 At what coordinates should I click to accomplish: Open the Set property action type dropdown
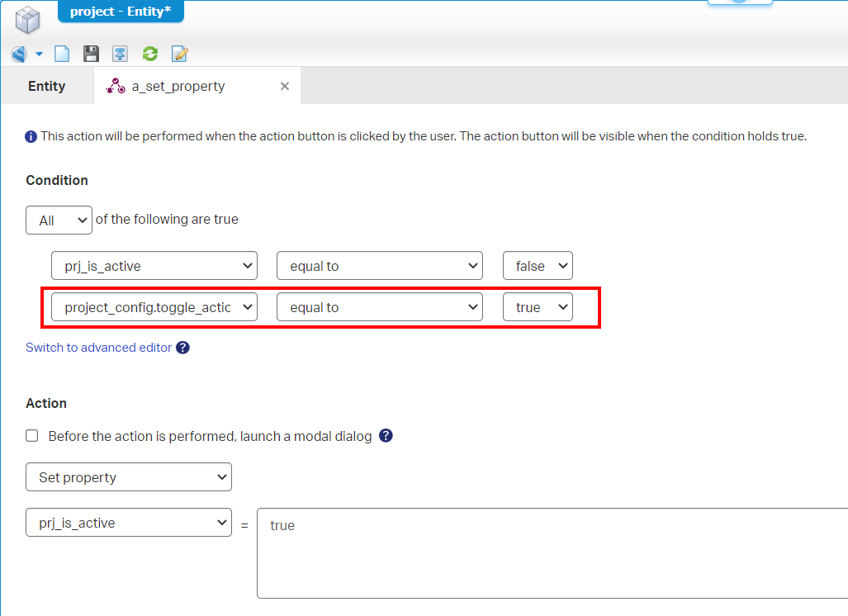[x=129, y=477]
